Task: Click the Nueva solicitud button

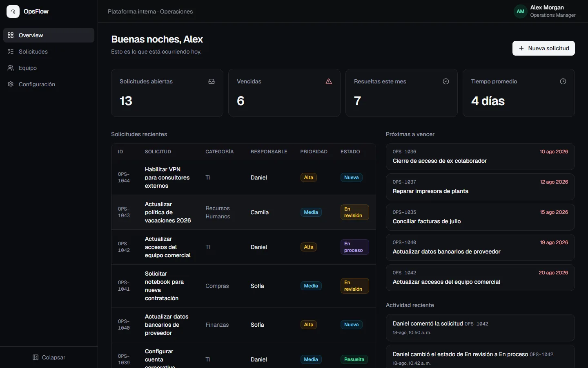Action: (x=543, y=48)
